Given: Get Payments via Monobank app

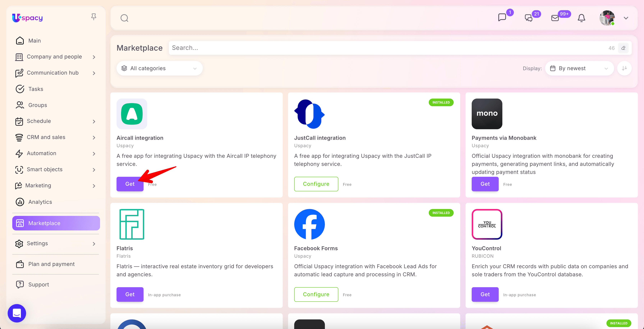Looking at the screenshot, I should [485, 184].
